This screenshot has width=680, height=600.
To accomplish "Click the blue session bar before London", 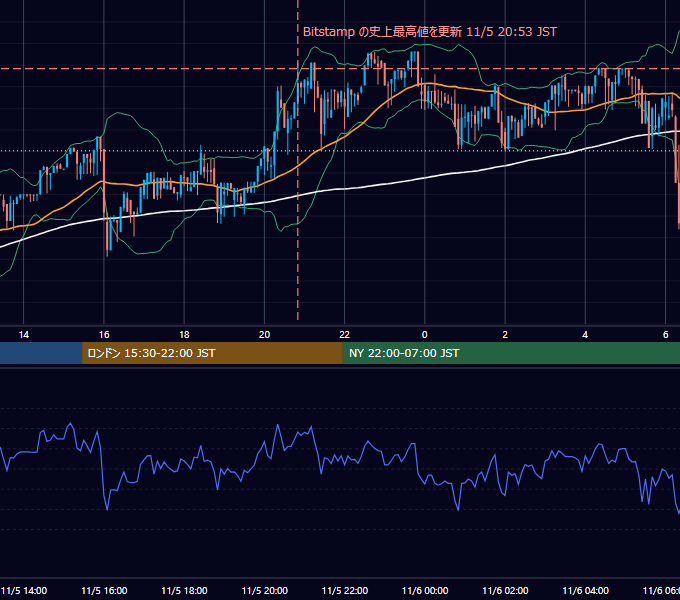I will [41, 353].
